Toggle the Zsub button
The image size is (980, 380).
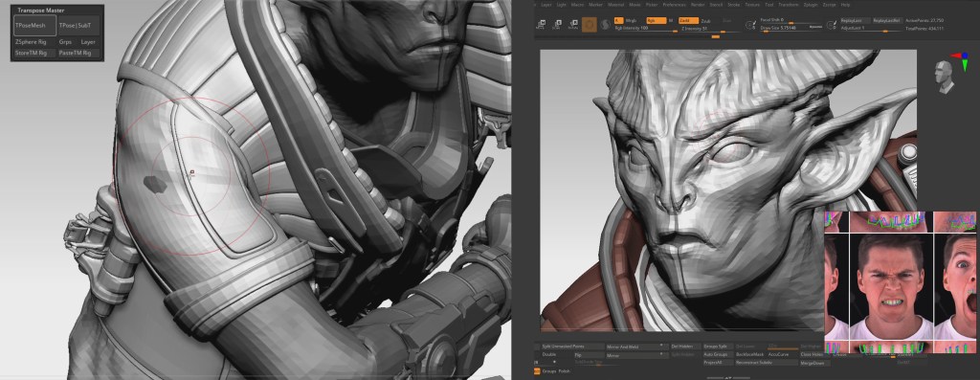705,21
